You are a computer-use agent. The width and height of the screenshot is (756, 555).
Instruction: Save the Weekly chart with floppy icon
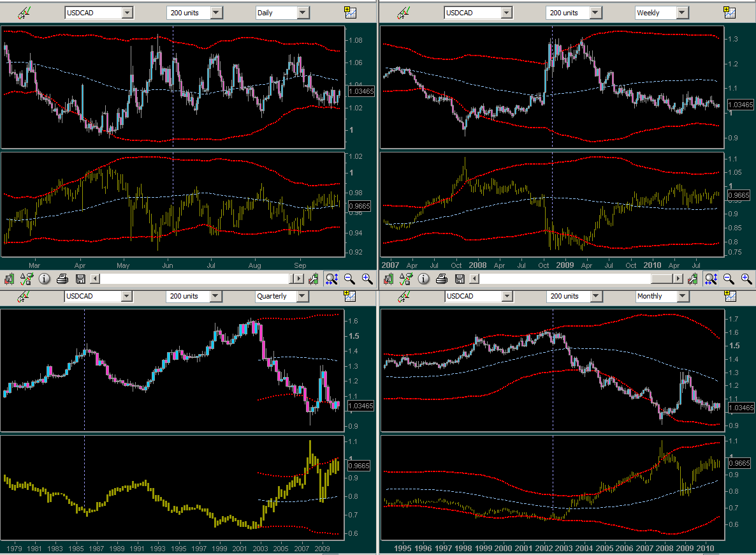click(x=460, y=279)
